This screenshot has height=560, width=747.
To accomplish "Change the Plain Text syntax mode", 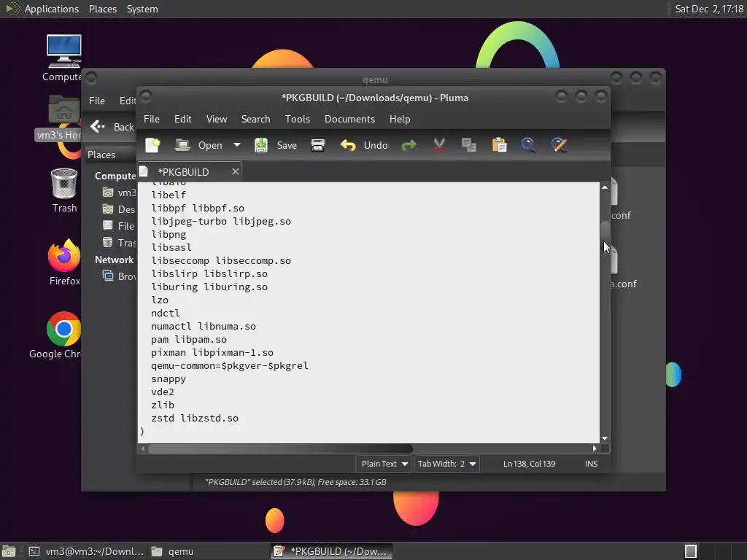I will coord(384,464).
